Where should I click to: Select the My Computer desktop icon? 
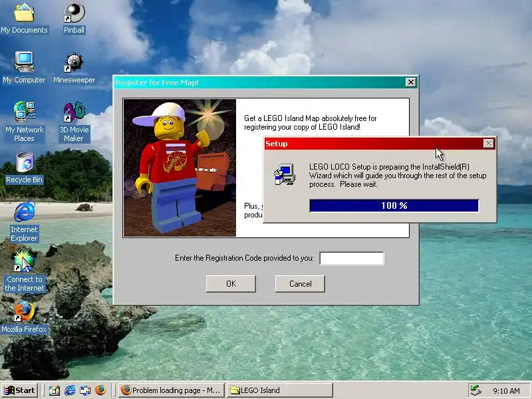coord(24,68)
